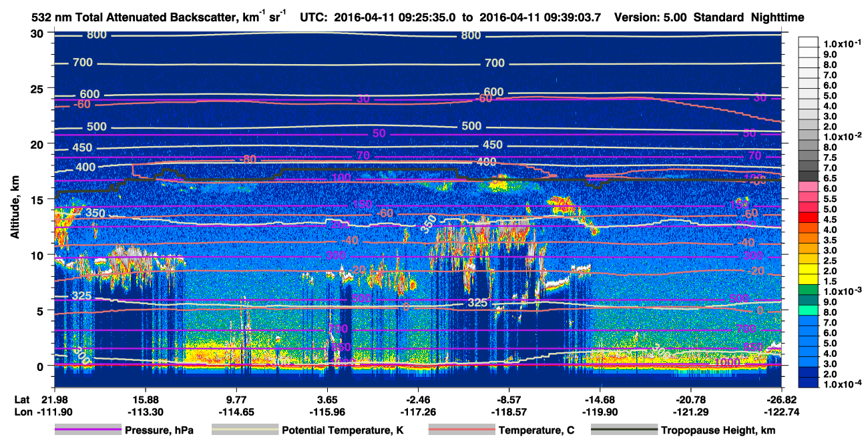Click the Potential Temperature, K legend label

343,430
